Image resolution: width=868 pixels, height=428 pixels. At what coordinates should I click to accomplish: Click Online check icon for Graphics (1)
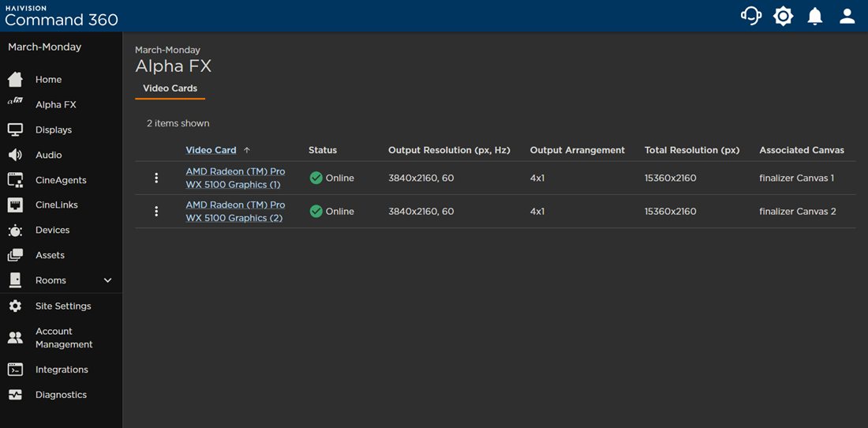316,178
